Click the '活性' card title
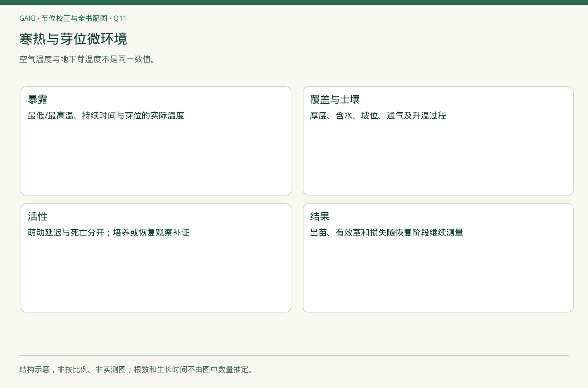Image resolution: width=588 pixels, height=388 pixels. coord(37,216)
